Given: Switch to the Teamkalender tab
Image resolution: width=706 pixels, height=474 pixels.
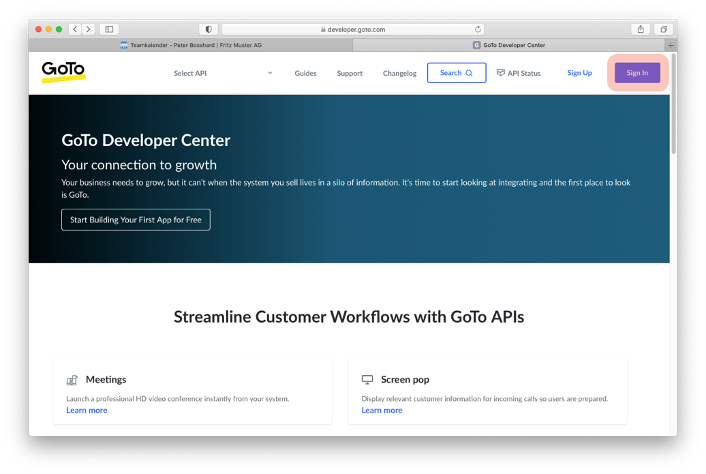Looking at the screenshot, I should tap(191, 45).
